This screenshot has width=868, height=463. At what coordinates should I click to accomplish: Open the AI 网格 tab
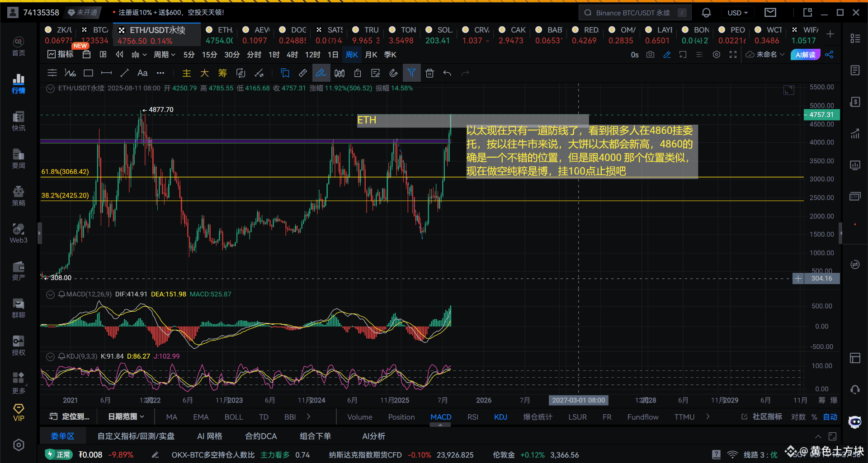(x=210, y=436)
